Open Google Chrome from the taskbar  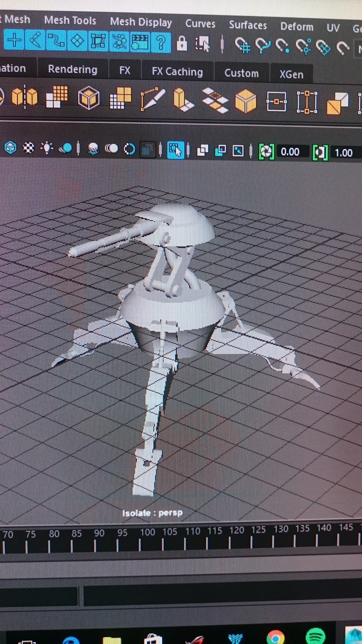click(x=276, y=637)
